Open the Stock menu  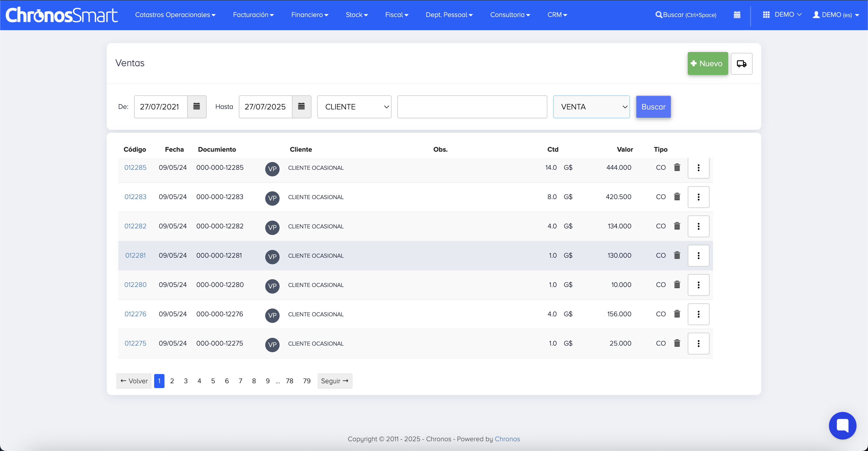tap(356, 15)
